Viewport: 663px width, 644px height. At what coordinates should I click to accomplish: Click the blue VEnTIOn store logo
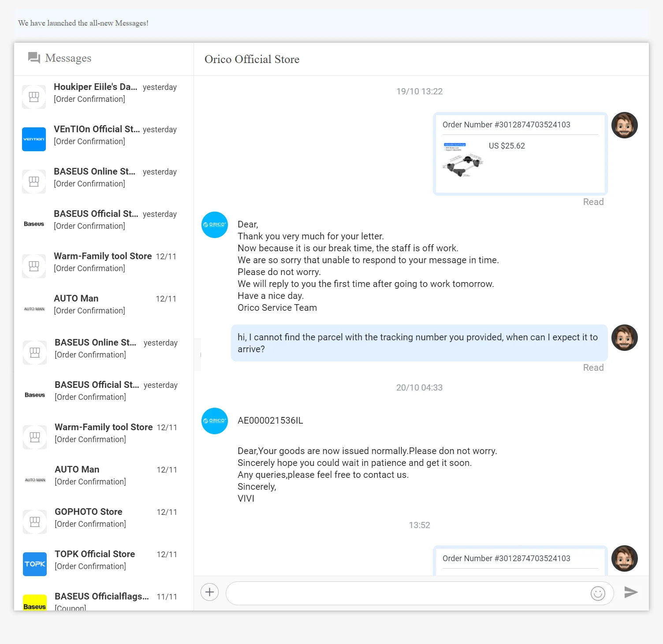[34, 139]
